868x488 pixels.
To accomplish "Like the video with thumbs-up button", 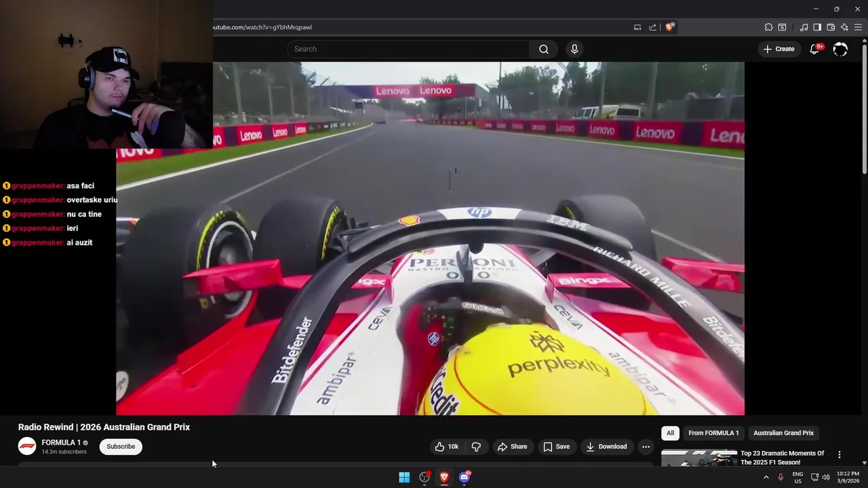I will 447,447.
